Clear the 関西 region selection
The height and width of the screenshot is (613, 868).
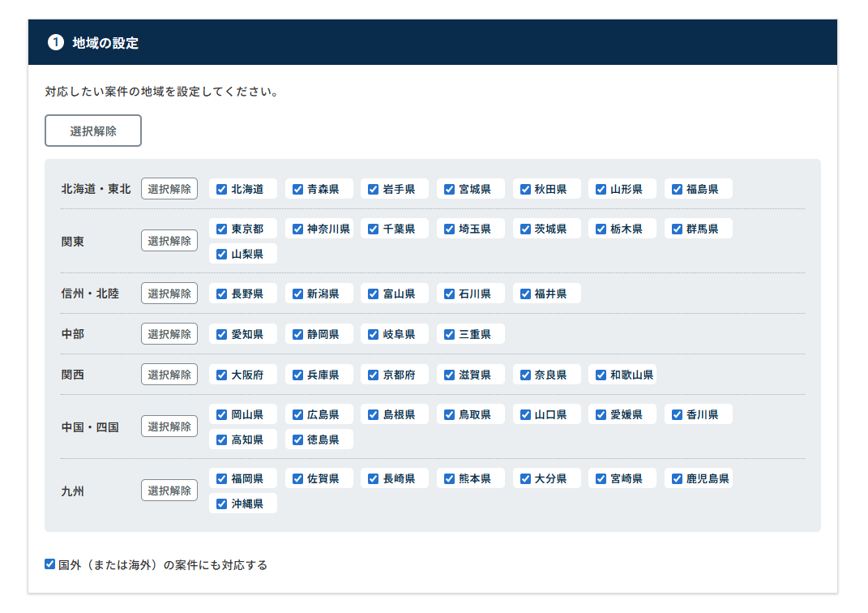pos(169,375)
